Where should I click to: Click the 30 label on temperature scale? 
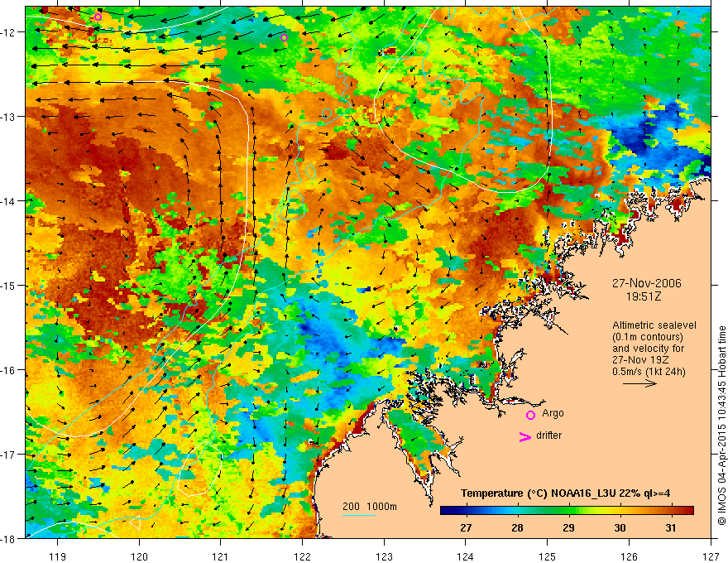click(x=620, y=527)
